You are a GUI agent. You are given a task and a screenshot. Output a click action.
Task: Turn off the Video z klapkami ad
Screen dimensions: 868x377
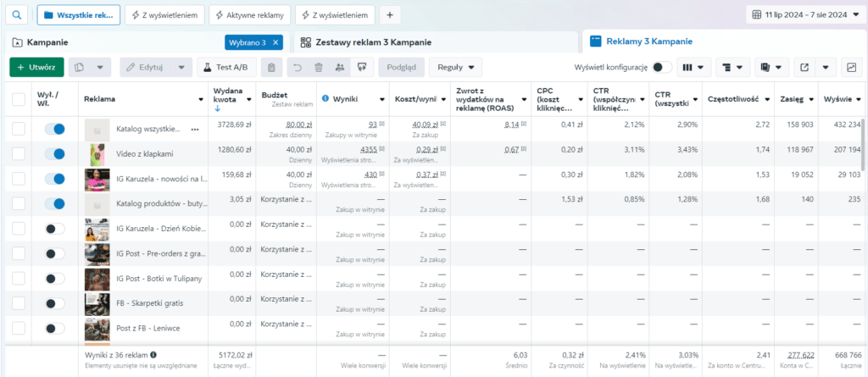tap(55, 154)
